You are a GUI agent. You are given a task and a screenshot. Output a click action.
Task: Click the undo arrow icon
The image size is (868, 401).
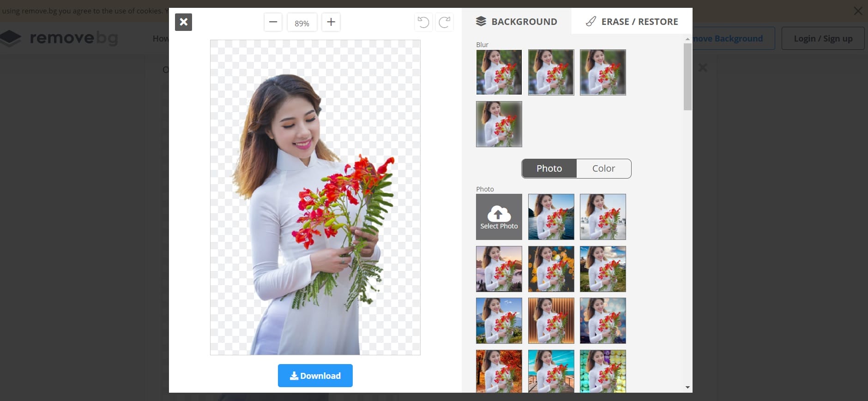[x=423, y=22]
